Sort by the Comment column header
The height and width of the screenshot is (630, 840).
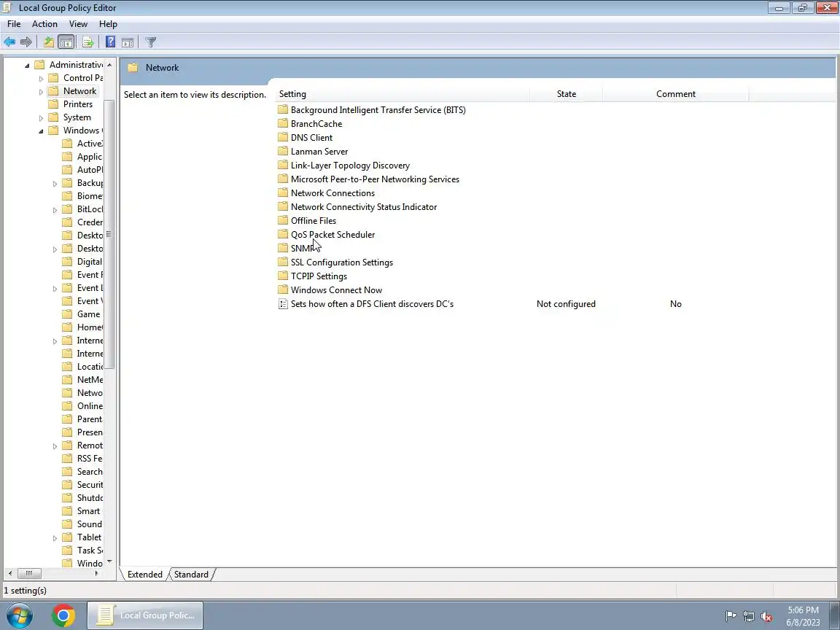pyautogui.click(x=675, y=94)
